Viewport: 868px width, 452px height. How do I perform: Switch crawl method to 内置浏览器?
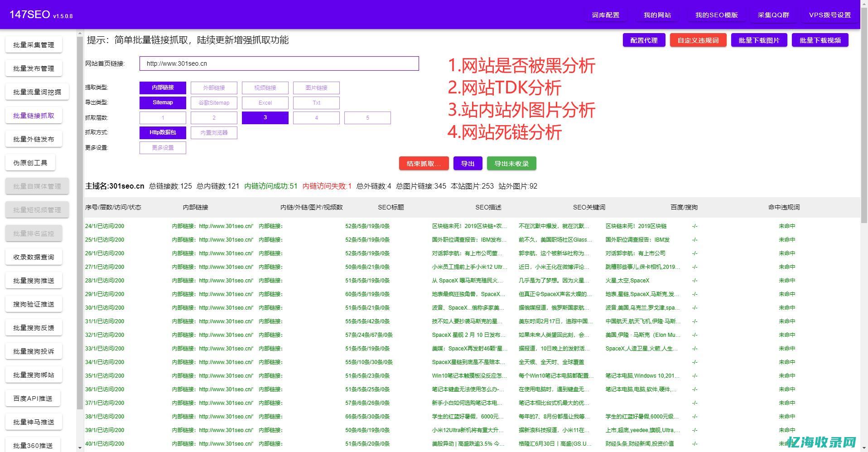pyautogui.click(x=214, y=132)
